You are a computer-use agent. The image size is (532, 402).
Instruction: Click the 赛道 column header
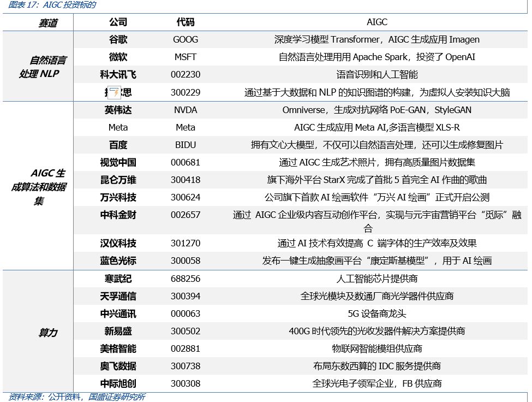49,22
